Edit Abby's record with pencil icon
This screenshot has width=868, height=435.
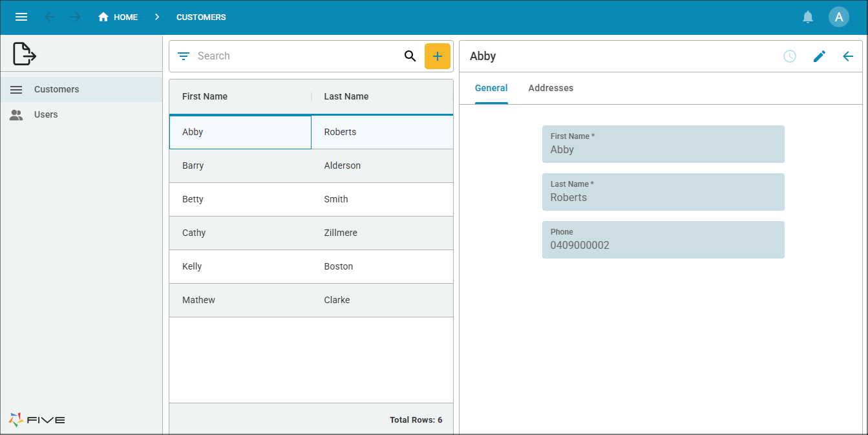pos(819,56)
